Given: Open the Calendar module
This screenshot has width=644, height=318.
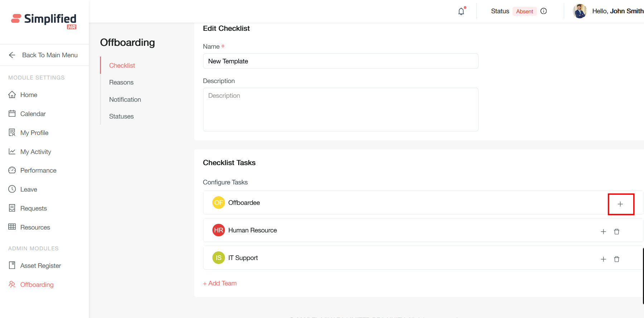Looking at the screenshot, I should pos(33,114).
